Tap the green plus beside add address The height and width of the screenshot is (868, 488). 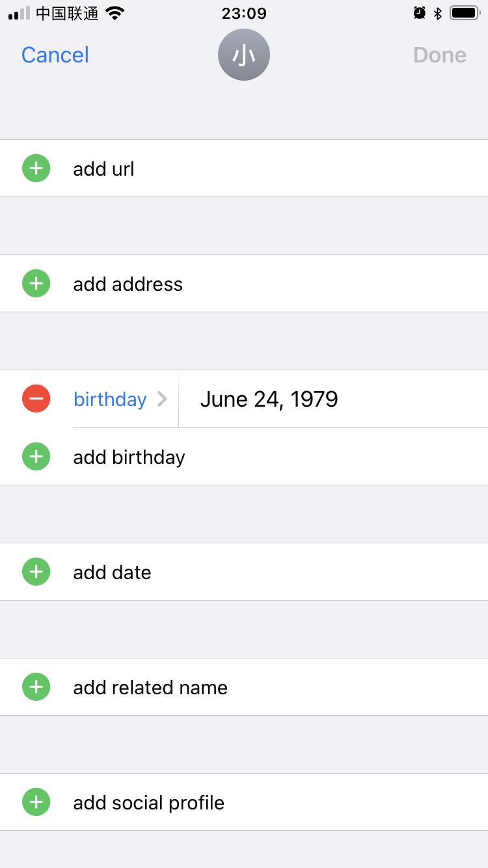36,284
